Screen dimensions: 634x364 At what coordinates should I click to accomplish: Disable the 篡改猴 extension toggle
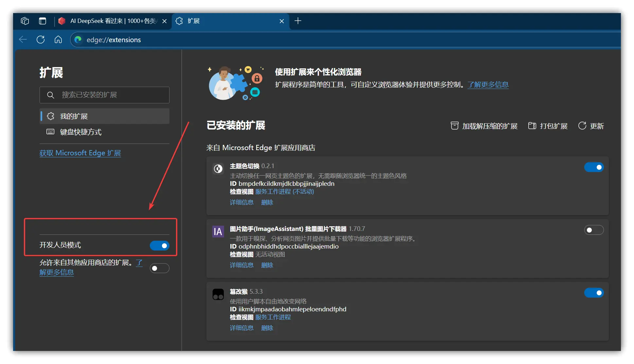[594, 293]
